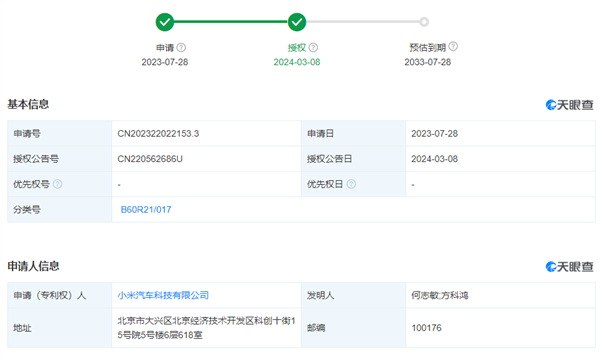Screen dimensions: 600x362
Task: Click the 地址 label cell
Action: tap(59, 328)
